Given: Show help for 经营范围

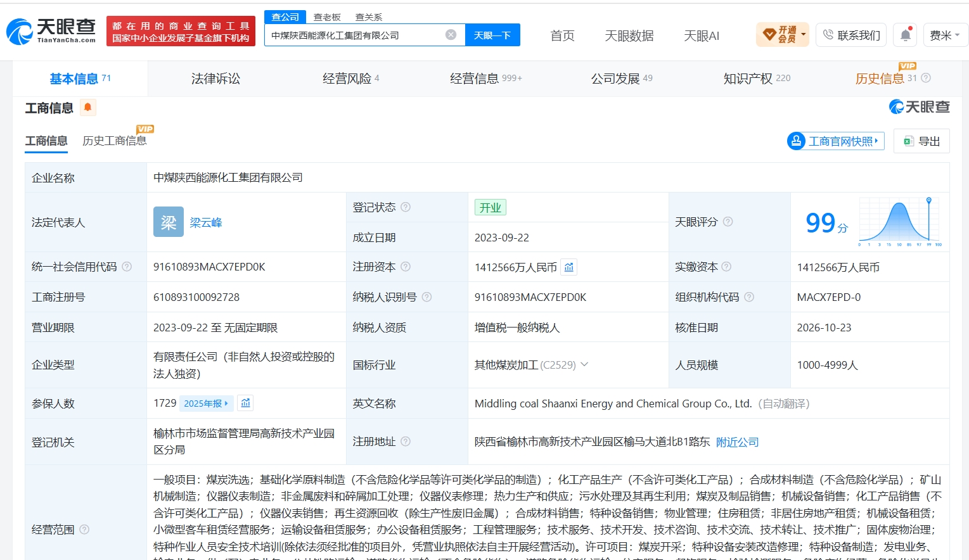Looking at the screenshot, I should point(84,530).
